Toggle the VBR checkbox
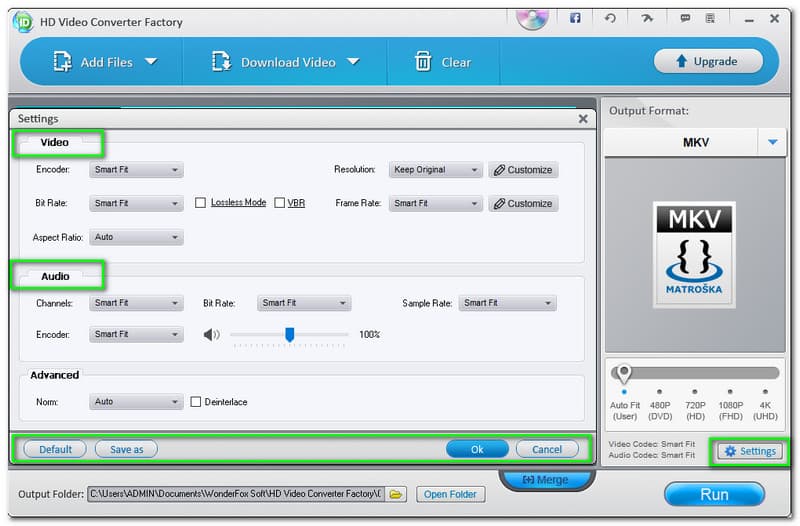This screenshot has height=526, width=800. [x=280, y=203]
